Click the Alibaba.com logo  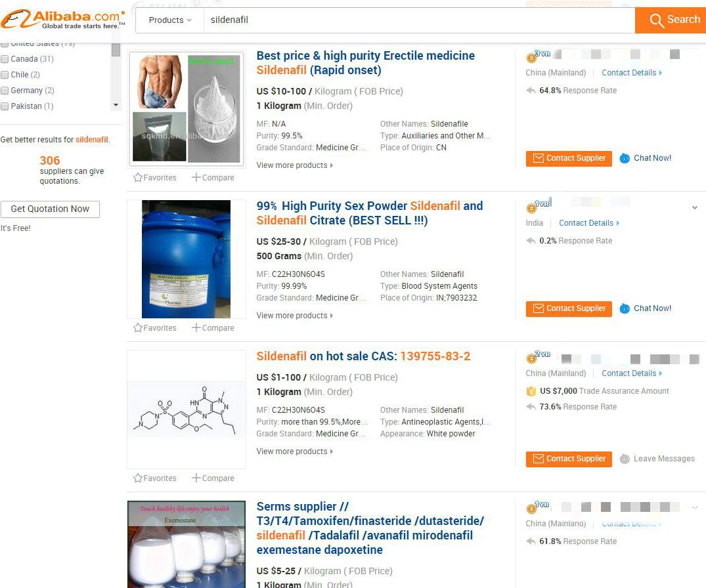[x=63, y=19]
